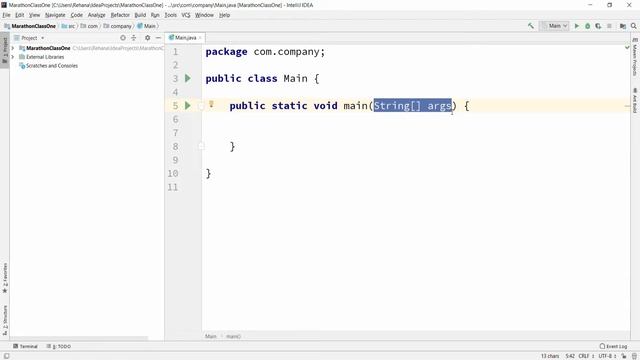The height and width of the screenshot is (360, 640).
Task: Collapse All icon in Project panel
Action: point(133,38)
